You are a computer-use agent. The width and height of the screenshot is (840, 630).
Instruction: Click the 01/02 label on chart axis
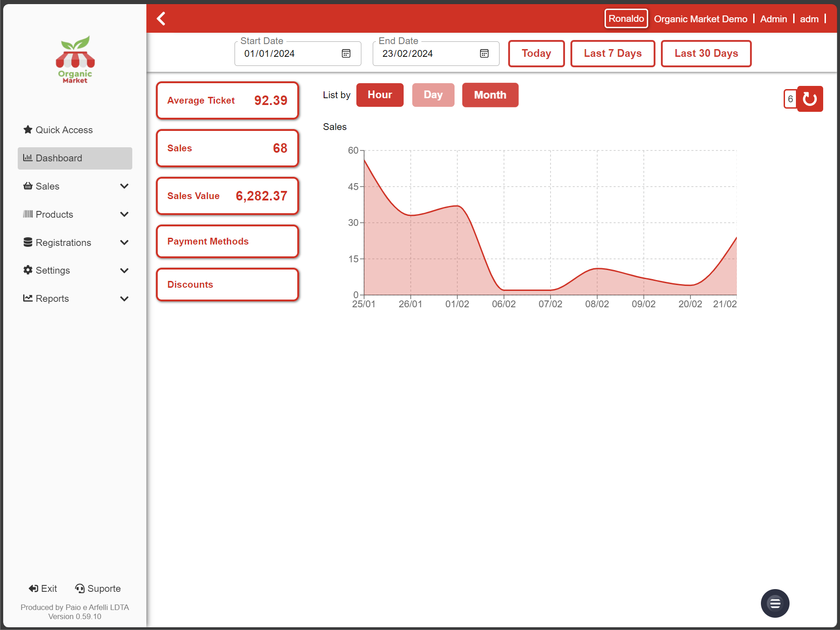pyautogui.click(x=457, y=304)
